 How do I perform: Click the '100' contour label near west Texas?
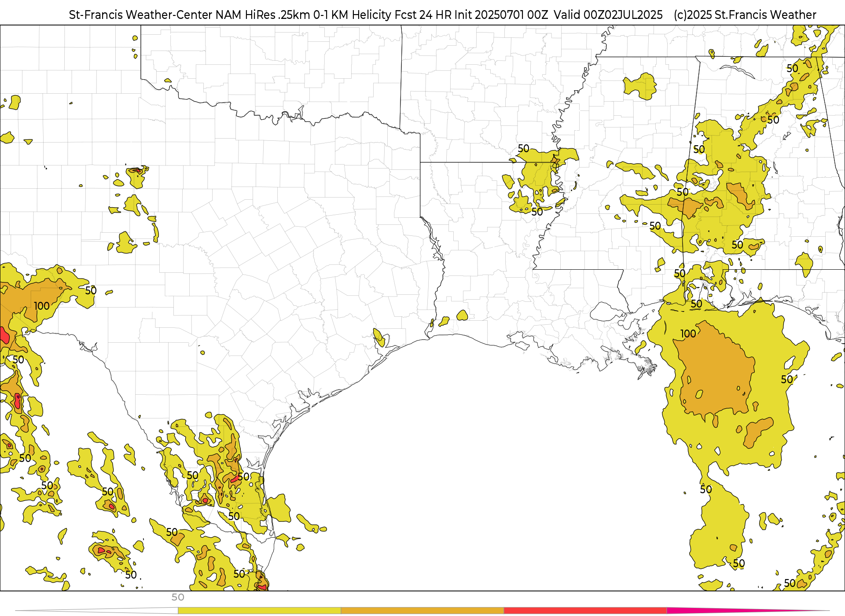click(x=42, y=306)
